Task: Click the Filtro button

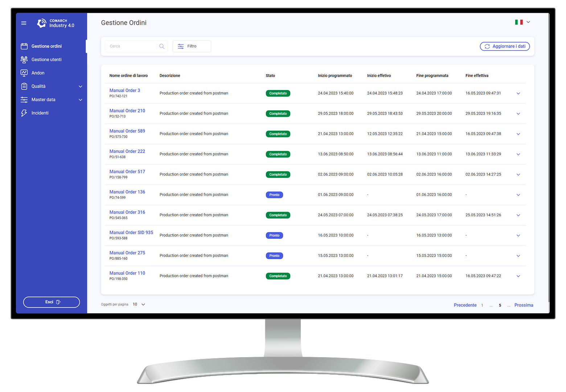Action: (192, 46)
